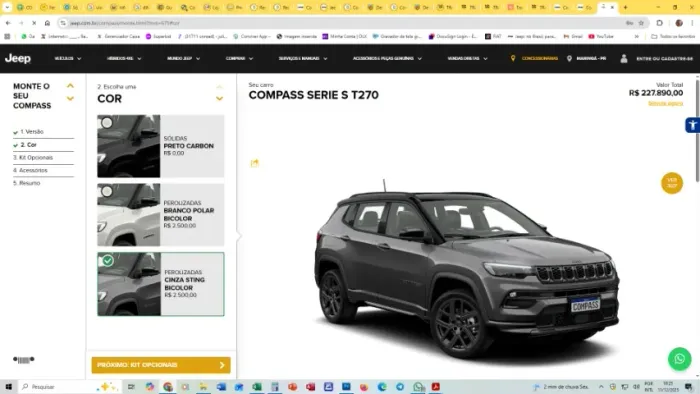Image resolution: width=700 pixels, height=394 pixels.
Task: Select Preto Carbon color radio button
Action: click(x=107, y=123)
